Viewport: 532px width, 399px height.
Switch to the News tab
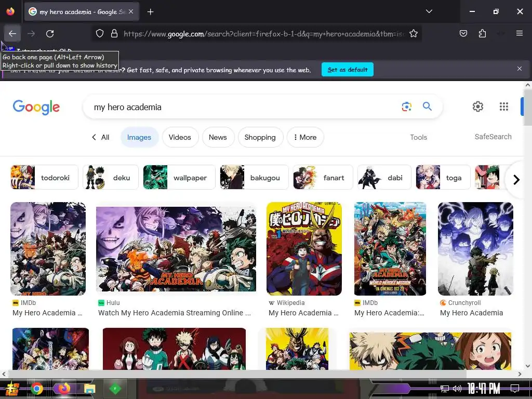[218, 137]
